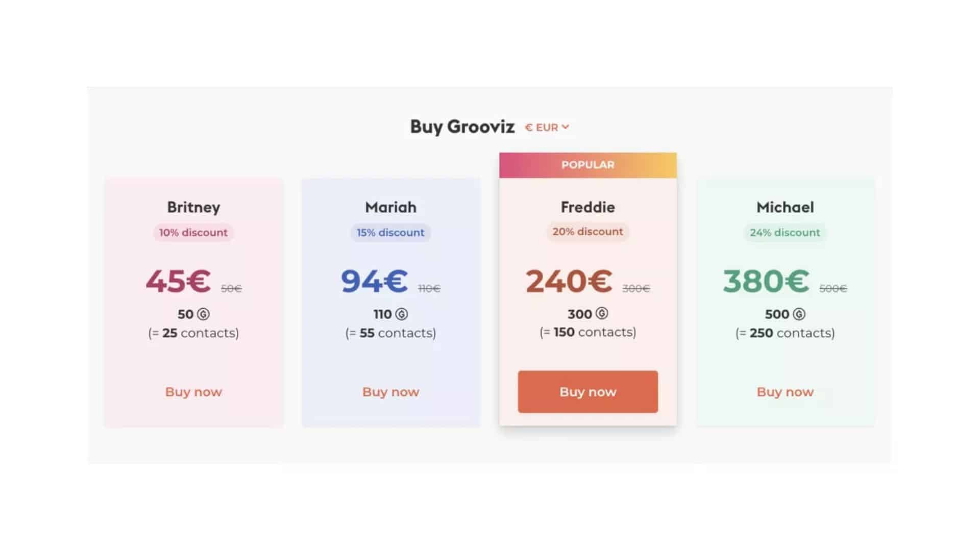Click the 15% discount badge
Viewport: 980px width, 551px height.
click(x=390, y=233)
